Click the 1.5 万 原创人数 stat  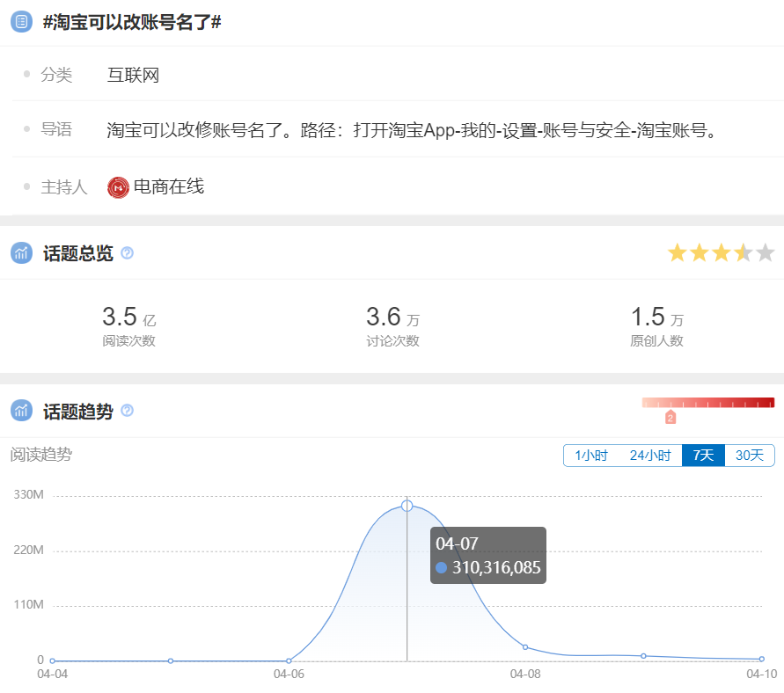[657, 325]
